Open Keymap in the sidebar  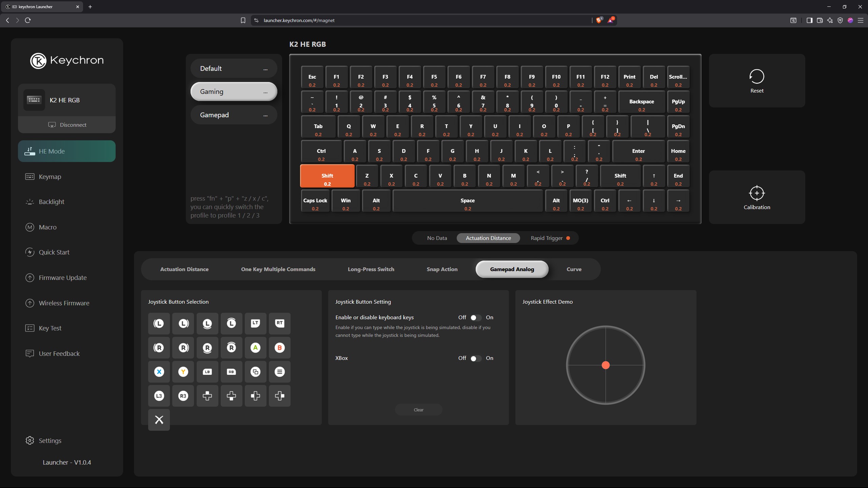pos(50,177)
